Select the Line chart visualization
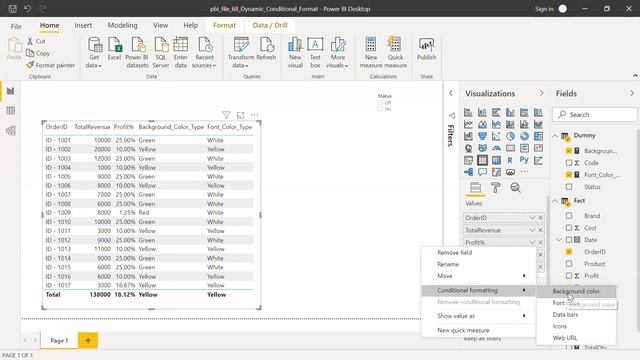The height and width of the screenshot is (360, 640). click(x=468, y=124)
